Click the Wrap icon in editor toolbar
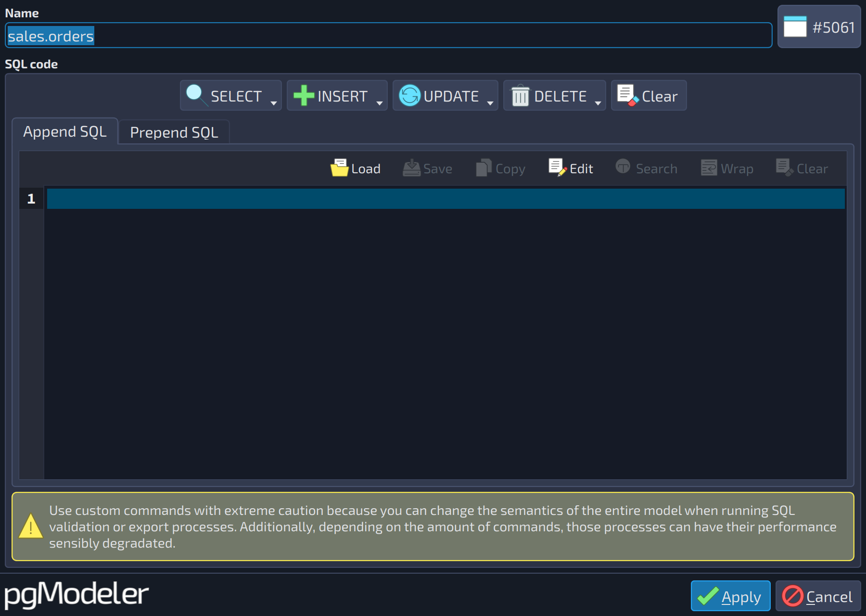This screenshot has width=866, height=616. pos(709,168)
